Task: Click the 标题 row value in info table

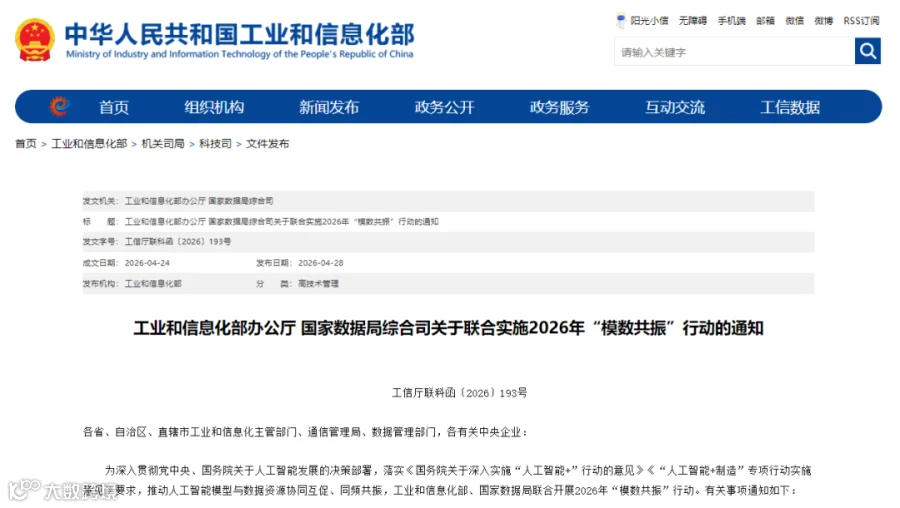Action: pos(282,222)
